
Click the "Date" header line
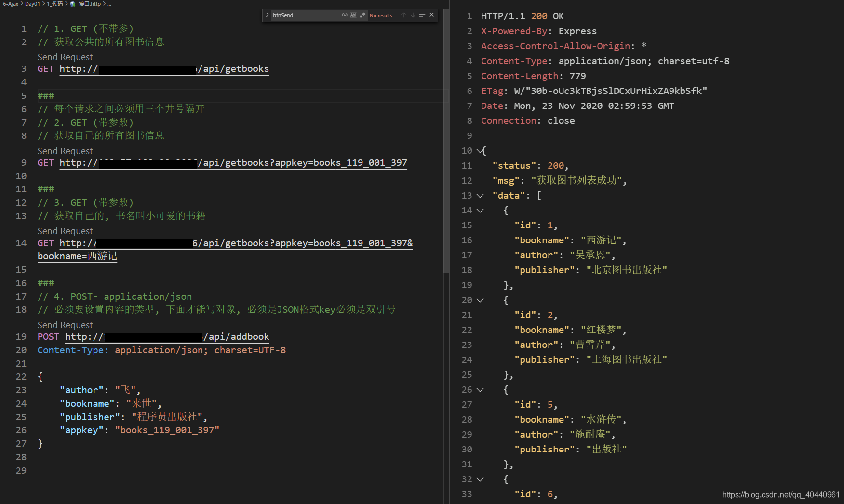(577, 106)
